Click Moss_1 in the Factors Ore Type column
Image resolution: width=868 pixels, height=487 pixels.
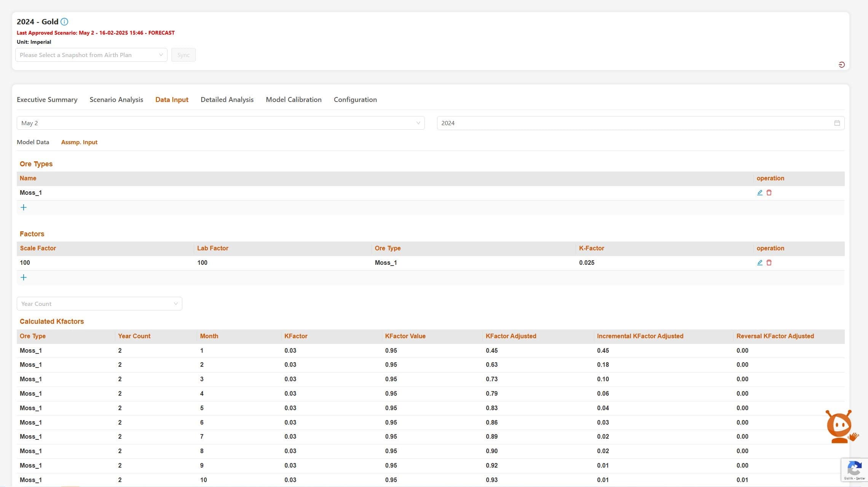point(386,263)
